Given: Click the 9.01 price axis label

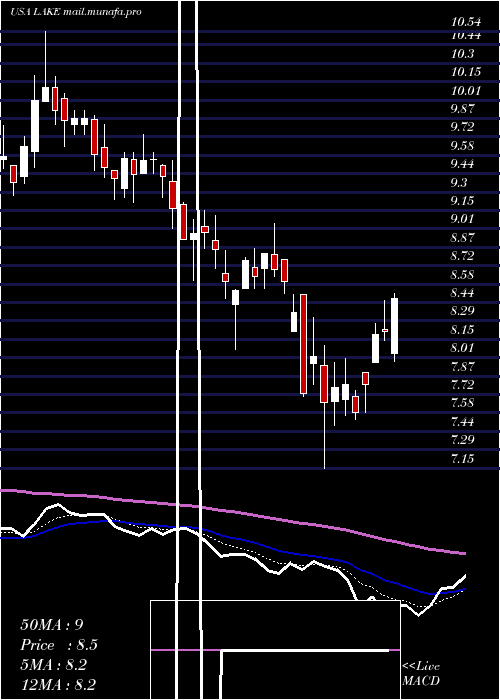Looking at the screenshot, I should (462, 219).
